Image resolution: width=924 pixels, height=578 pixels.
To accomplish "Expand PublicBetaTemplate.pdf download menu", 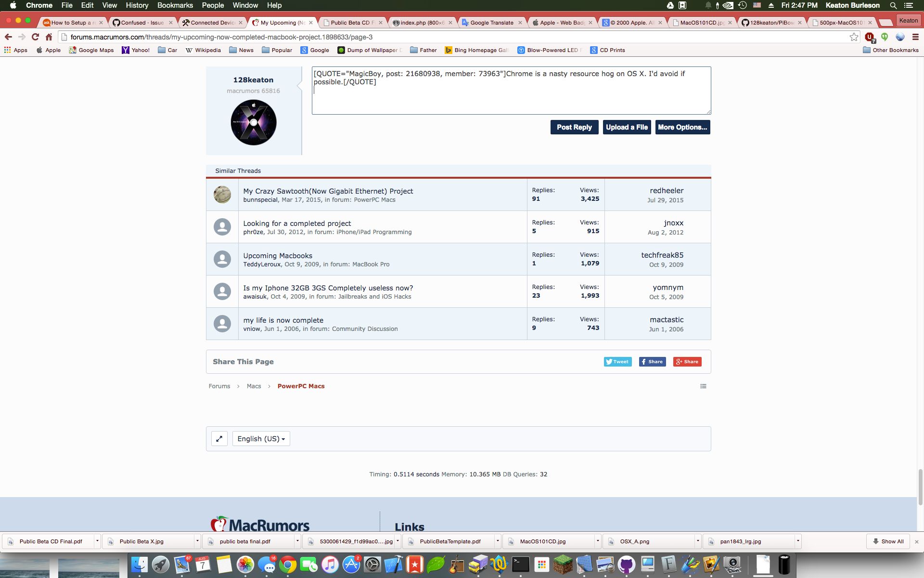I will point(498,541).
